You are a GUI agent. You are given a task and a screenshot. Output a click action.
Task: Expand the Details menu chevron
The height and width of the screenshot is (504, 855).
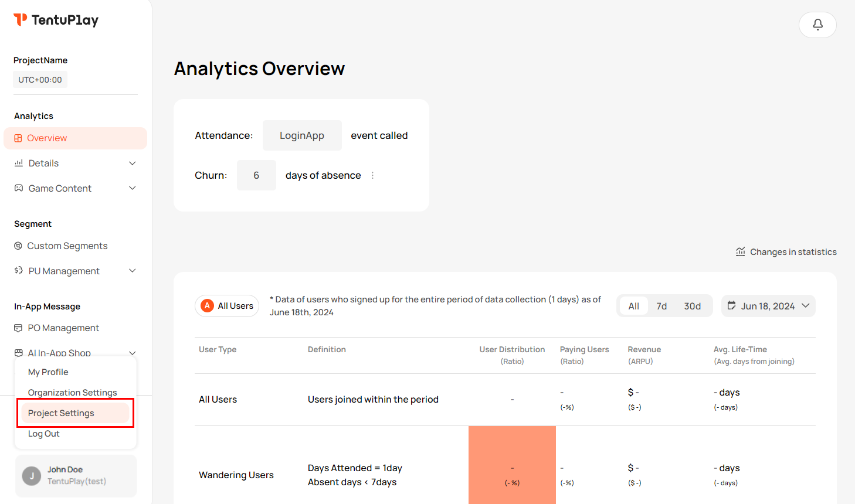point(133,164)
